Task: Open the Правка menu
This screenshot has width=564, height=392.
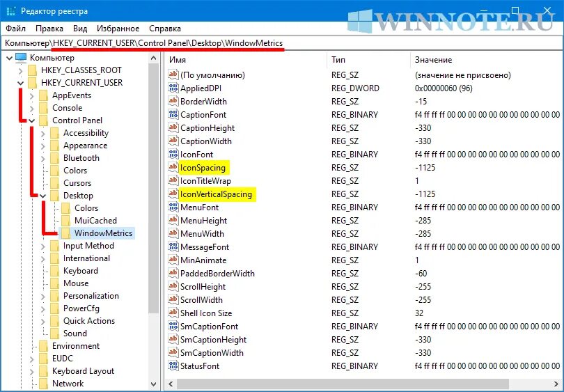Action: point(49,29)
